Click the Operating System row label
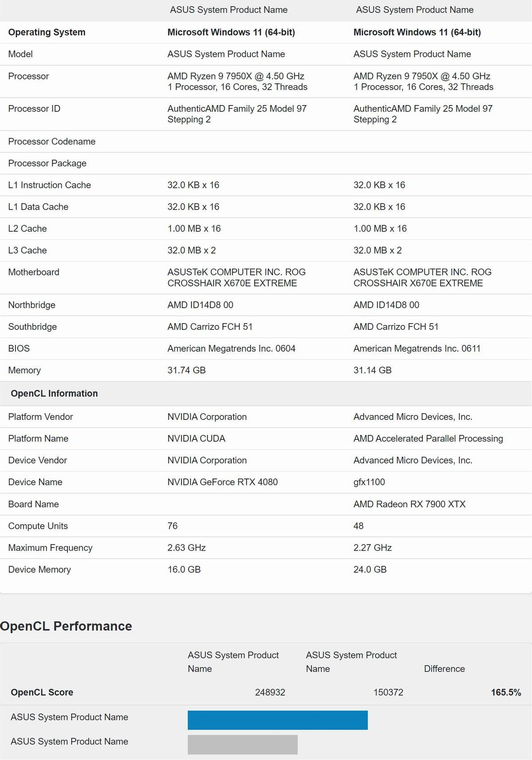This screenshot has width=532, height=760. tap(47, 32)
